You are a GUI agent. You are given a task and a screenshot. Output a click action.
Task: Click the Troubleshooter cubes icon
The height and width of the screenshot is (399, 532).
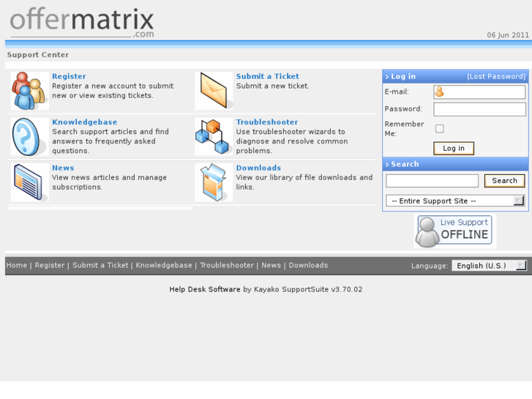214,136
